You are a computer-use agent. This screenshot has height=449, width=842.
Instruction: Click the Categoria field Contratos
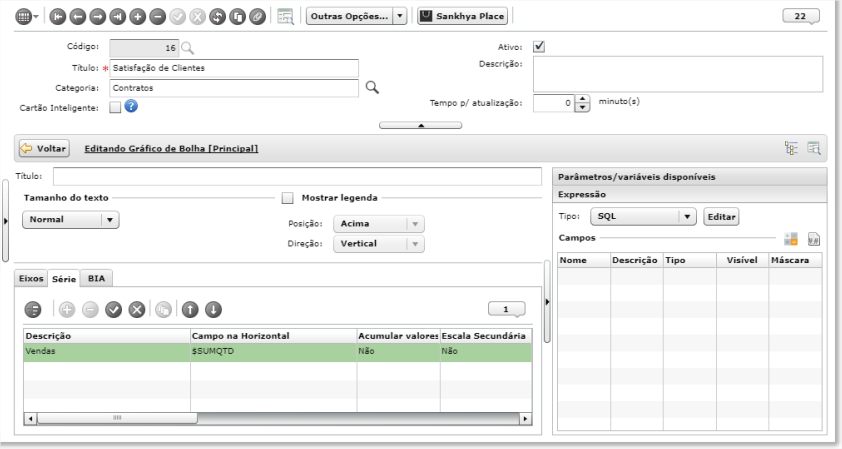(x=234, y=88)
